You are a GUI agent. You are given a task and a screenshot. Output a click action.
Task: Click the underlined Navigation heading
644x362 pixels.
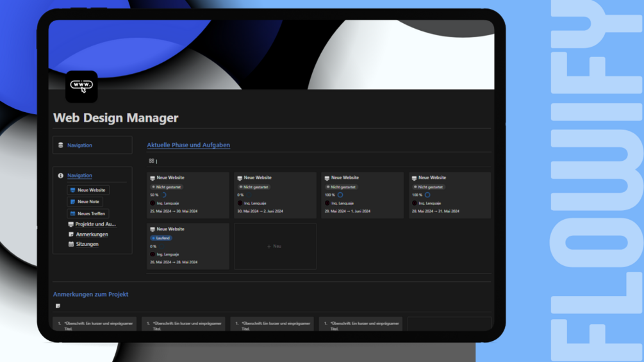coord(79,176)
